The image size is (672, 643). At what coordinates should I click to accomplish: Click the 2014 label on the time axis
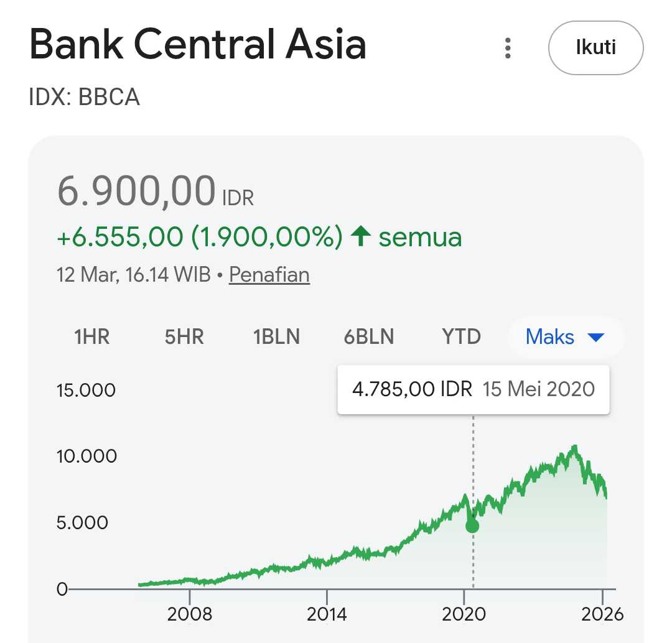click(x=327, y=614)
